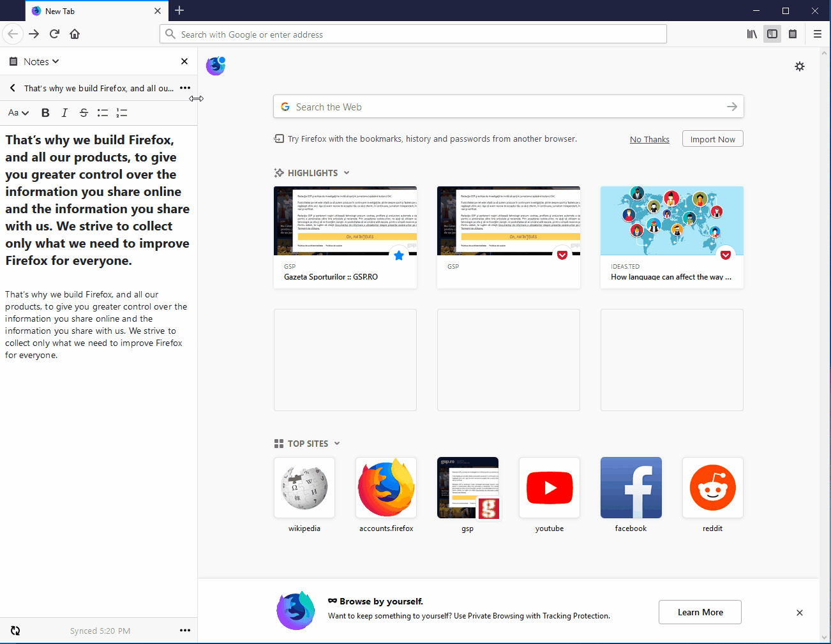The image size is (831, 644).
Task: Click the Firefox logo on new tab page
Action: coord(216,66)
